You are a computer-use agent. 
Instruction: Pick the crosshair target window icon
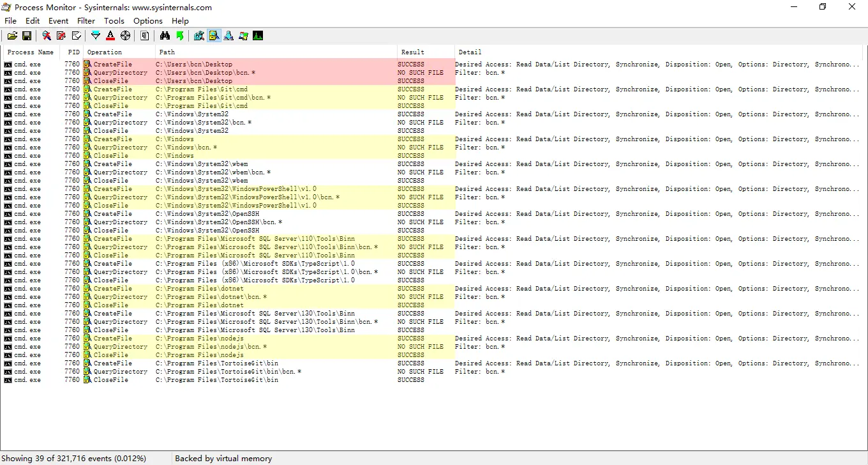(x=125, y=36)
